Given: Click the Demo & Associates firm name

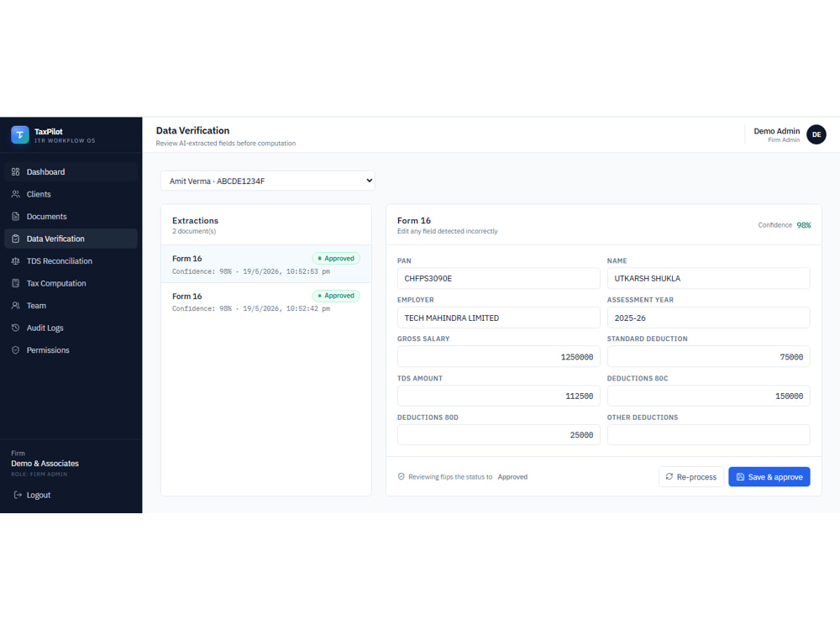Looking at the screenshot, I should pyautogui.click(x=45, y=464).
